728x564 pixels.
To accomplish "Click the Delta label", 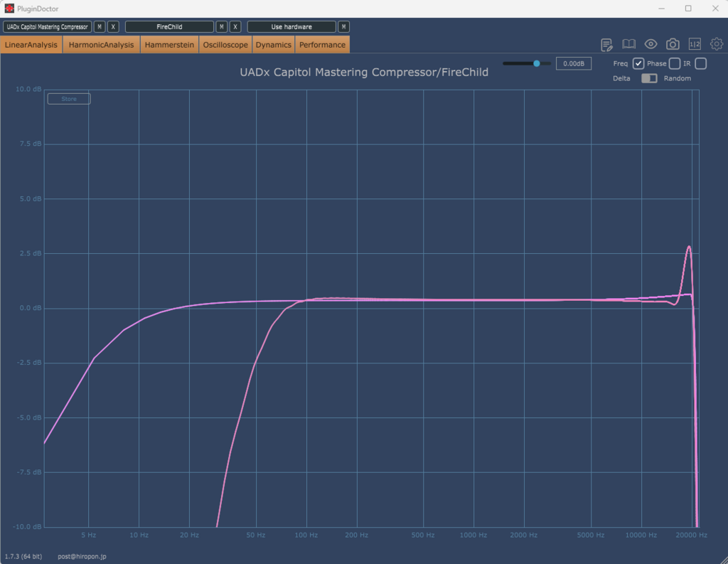I will (x=621, y=78).
